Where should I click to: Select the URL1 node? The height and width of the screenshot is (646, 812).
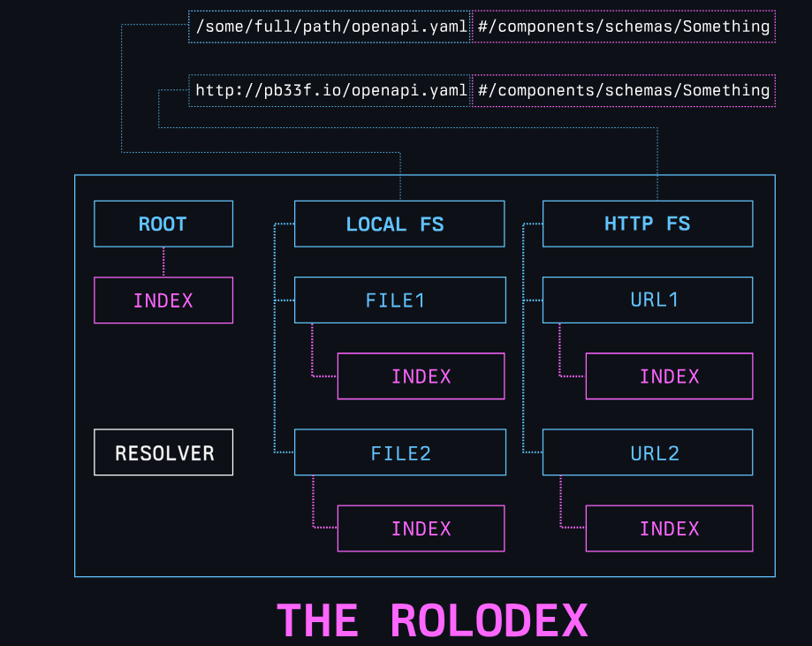(x=647, y=300)
